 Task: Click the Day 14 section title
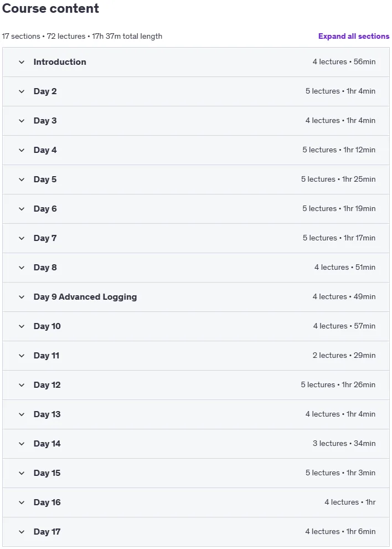(47, 444)
